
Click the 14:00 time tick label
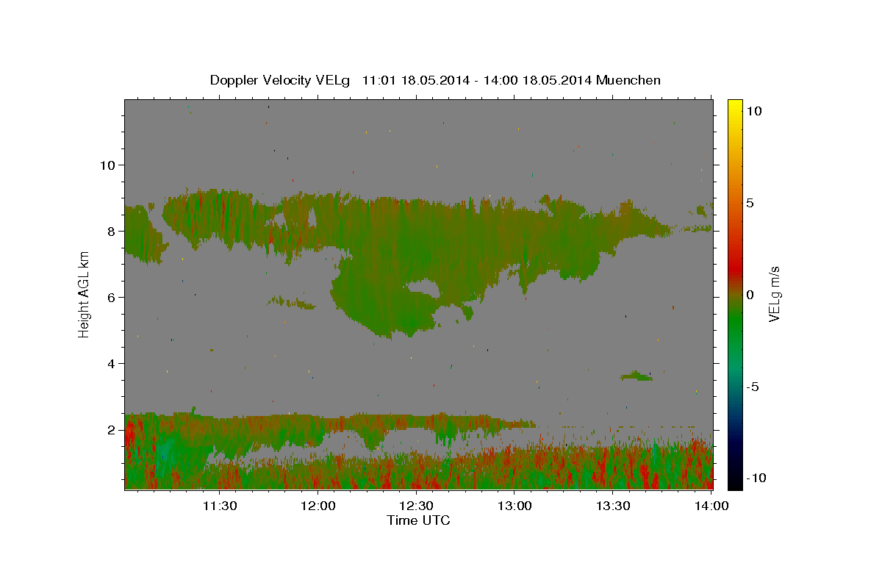coord(710,506)
